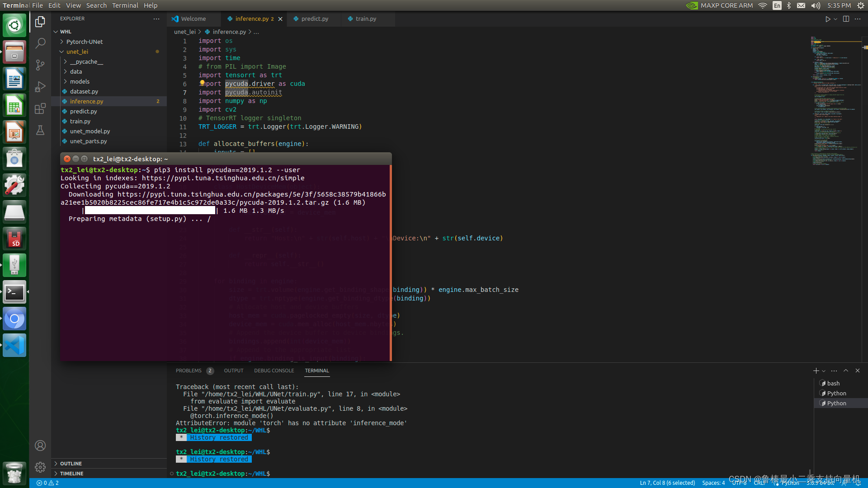Open the Extensions view icon
The width and height of the screenshot is (868, 488).
(x=40, y=108)
